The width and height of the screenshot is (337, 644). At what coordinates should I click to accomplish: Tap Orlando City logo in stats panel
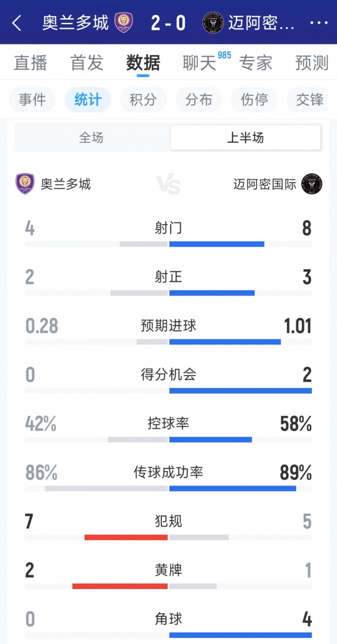click(x=25, y=184)
